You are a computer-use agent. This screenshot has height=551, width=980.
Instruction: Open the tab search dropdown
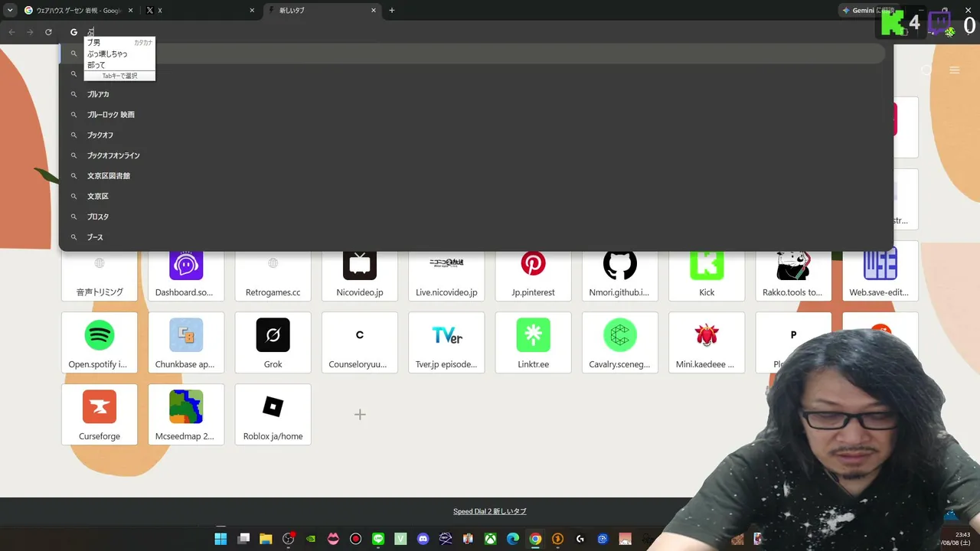tap(10, 10)
